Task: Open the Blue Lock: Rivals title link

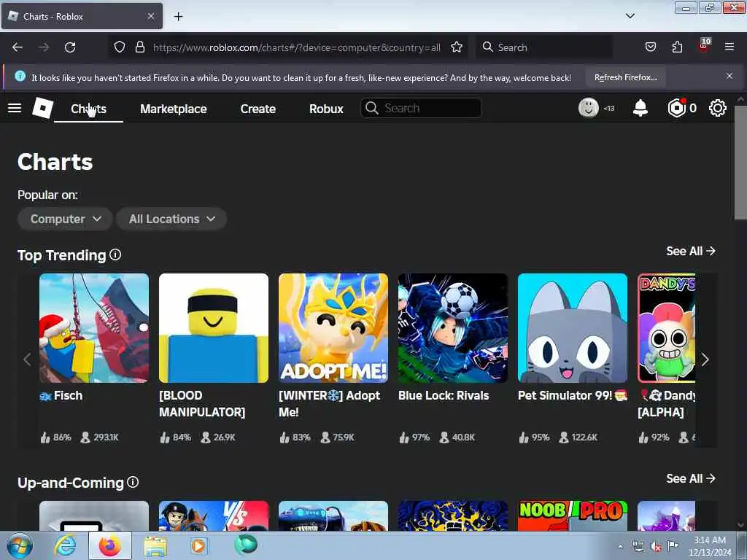Action: (444, 395)
